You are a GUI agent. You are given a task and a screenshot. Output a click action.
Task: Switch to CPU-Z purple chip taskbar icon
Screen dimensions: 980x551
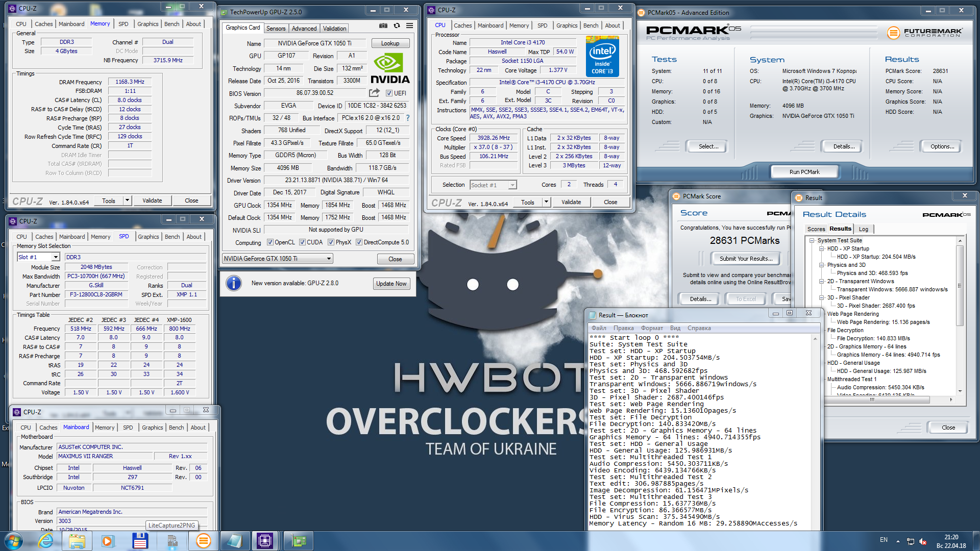[x=265, y=541]
